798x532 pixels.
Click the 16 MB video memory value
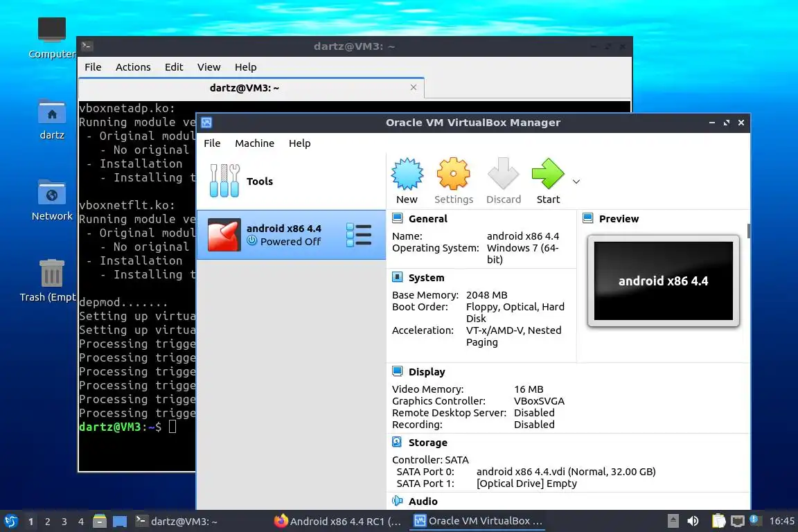tap(529, 389)
